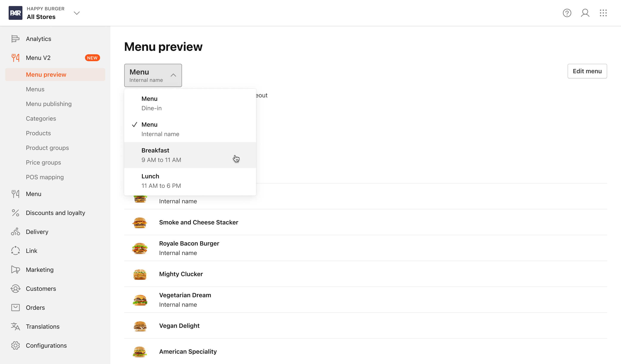The width and height of the screenshot is (621, 364).
Task: Open the help question mark icon
Action: [x=567, y=13]
